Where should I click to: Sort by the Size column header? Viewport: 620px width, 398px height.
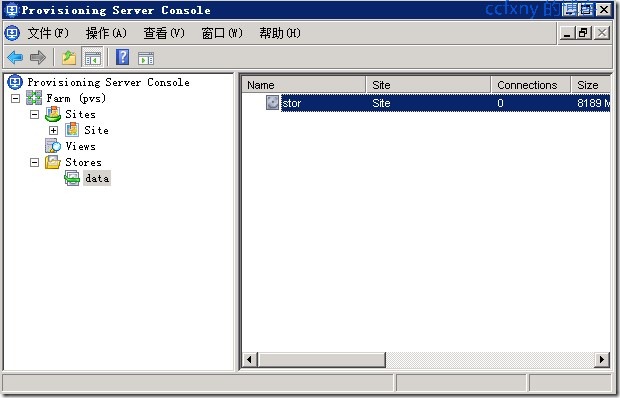click(591, 85)
